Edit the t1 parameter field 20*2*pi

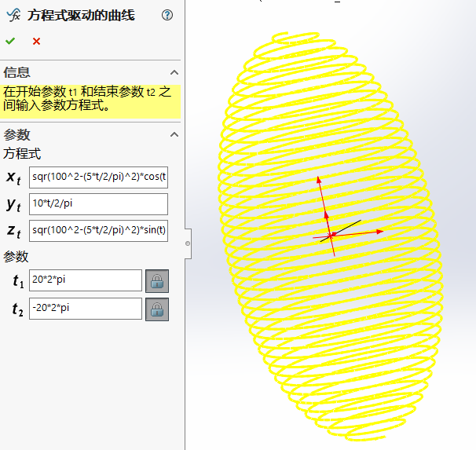point(86,280)
